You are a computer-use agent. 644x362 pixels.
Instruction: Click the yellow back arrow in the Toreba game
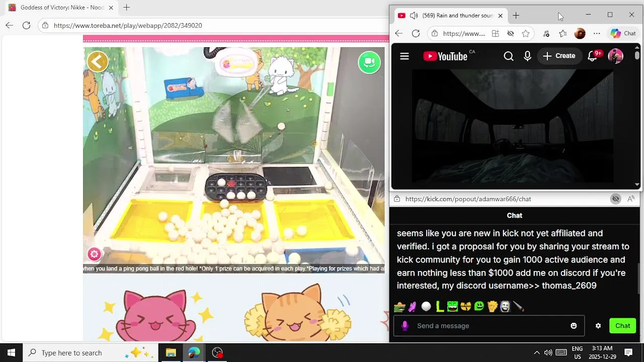point(98,62)
